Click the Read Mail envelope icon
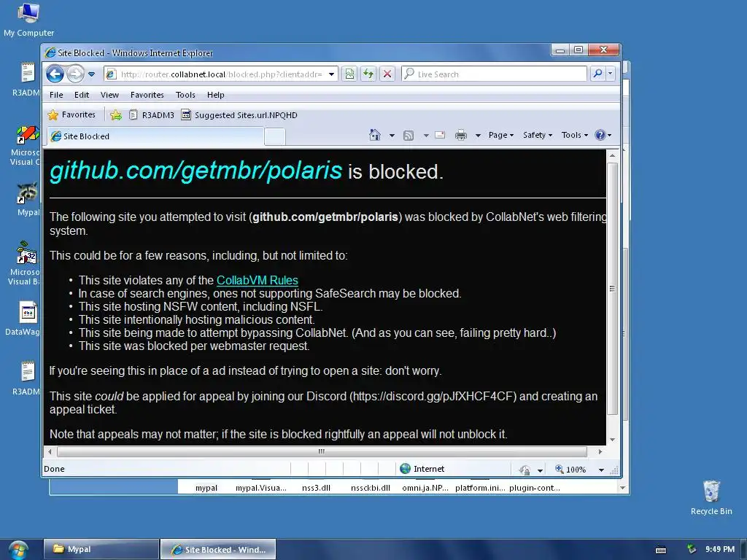The height and width of the screenshot is (560, 747). pyautogui.click(x=440, y=135)
